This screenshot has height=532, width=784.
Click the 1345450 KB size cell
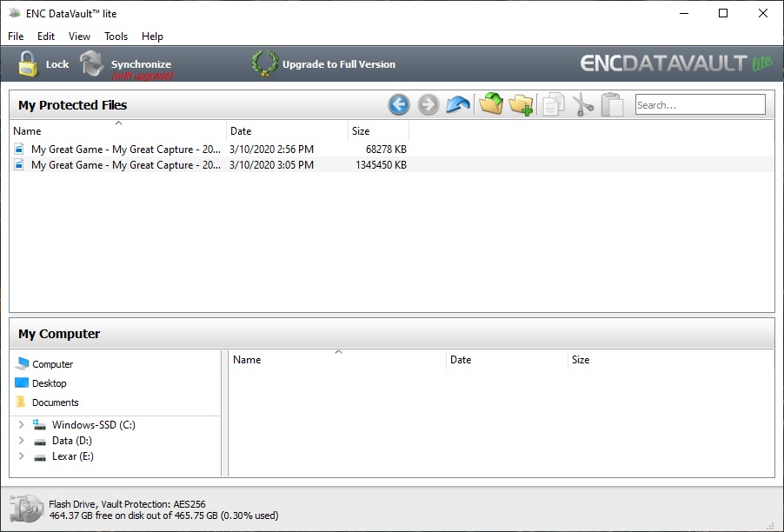click(x=381, y=165)
